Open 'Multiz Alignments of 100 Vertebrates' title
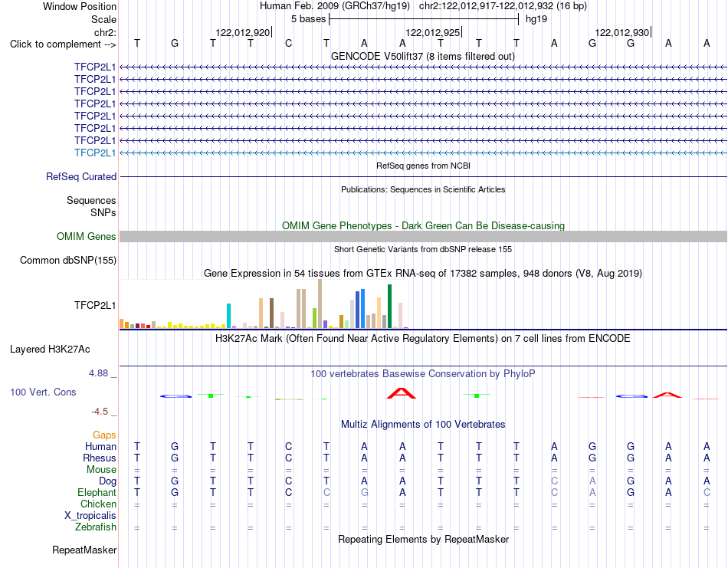This screenshot has height=568, width=728. [x=423, y=424]
